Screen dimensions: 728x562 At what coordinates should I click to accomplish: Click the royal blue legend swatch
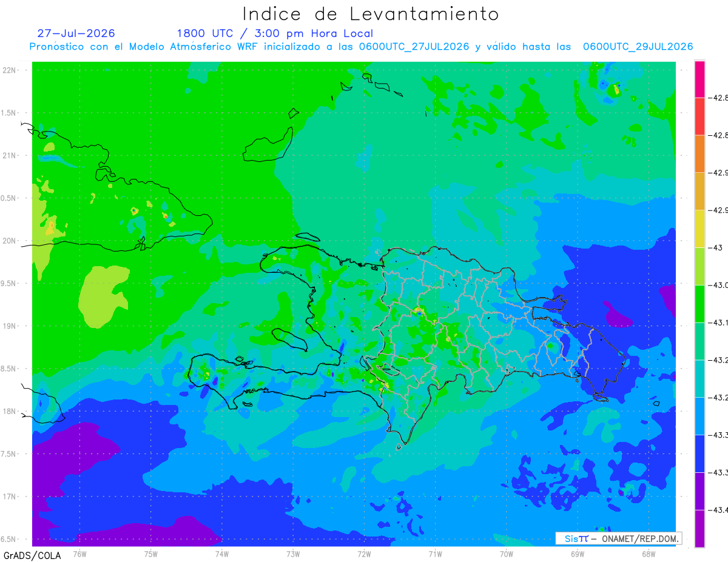click(699, 453)
